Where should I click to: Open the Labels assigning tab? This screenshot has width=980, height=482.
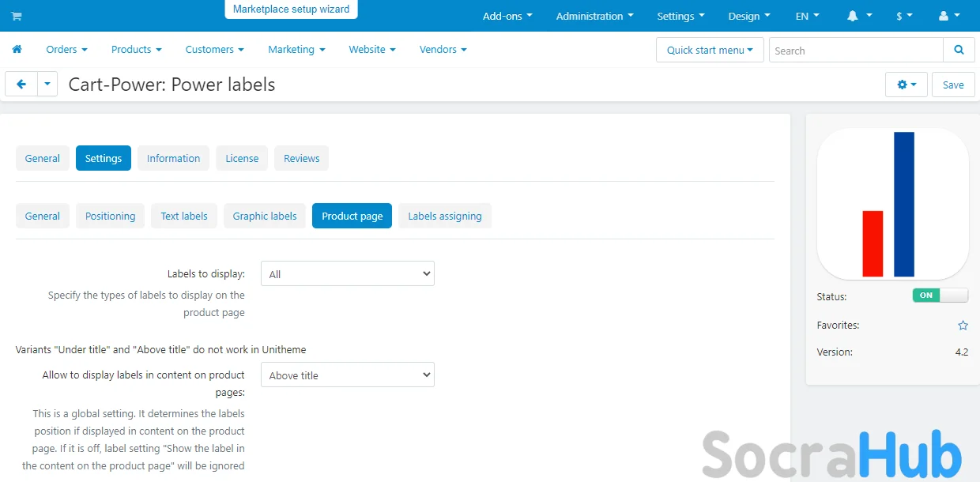[444, 216]
